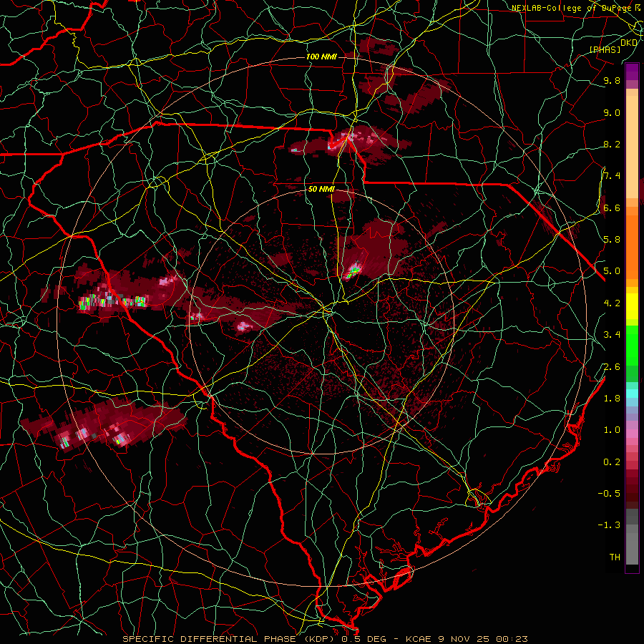Click the 9.0 value on color scale
The height and width of the screenshot is (644, 644).
[x=612, y=112]
